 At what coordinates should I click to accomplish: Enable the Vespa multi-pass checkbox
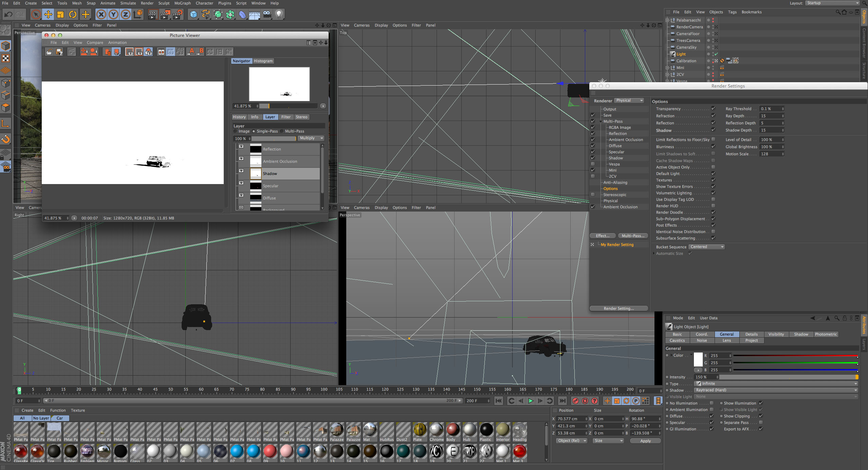click(x=593, y=164)
